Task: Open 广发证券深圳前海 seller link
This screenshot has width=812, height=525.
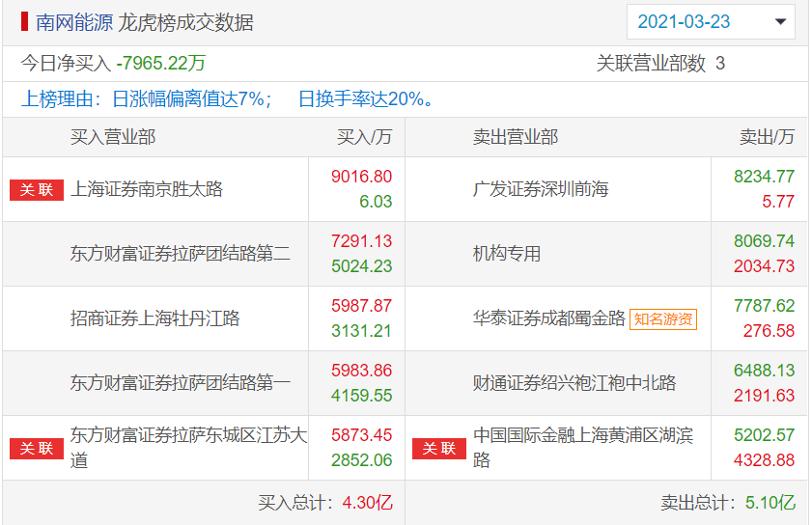Action: (541, 189)
